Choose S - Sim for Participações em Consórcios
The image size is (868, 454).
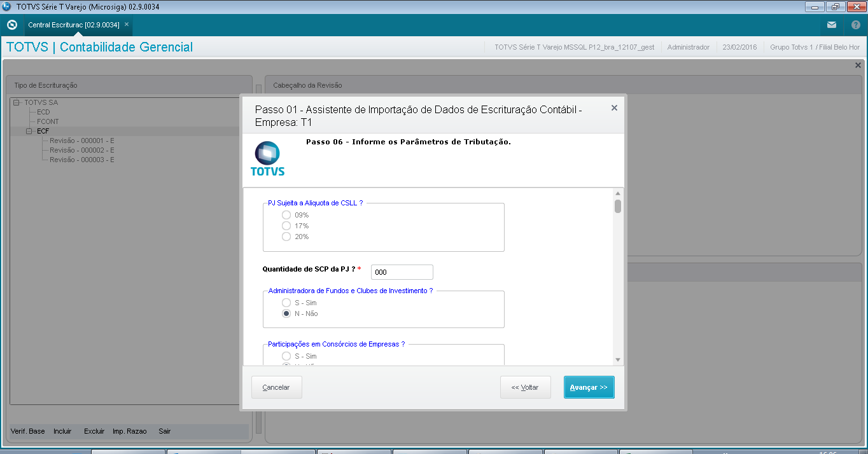coord(286,356)
